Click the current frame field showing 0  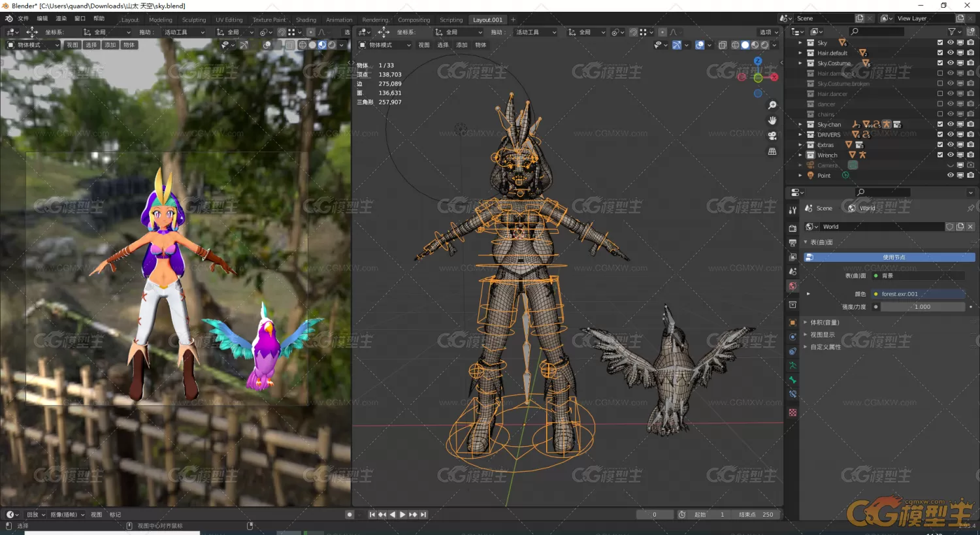click(x=655, y=515)
